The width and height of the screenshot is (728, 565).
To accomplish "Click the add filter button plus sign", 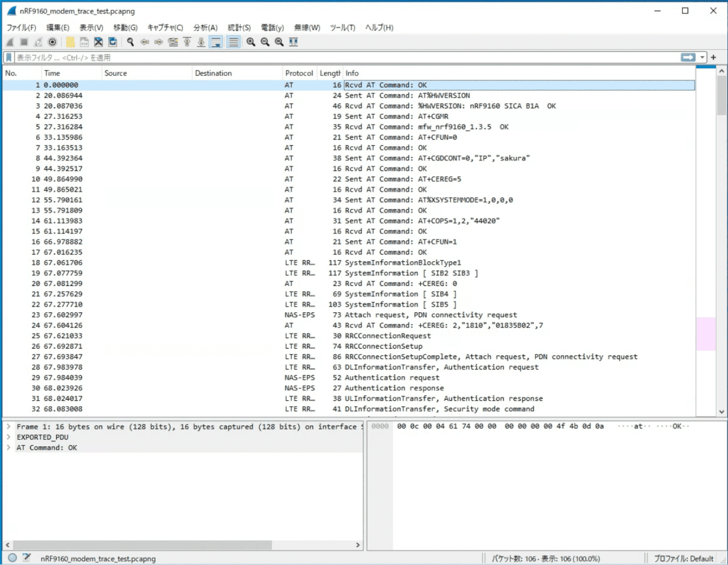I will [x=713, y=58].
